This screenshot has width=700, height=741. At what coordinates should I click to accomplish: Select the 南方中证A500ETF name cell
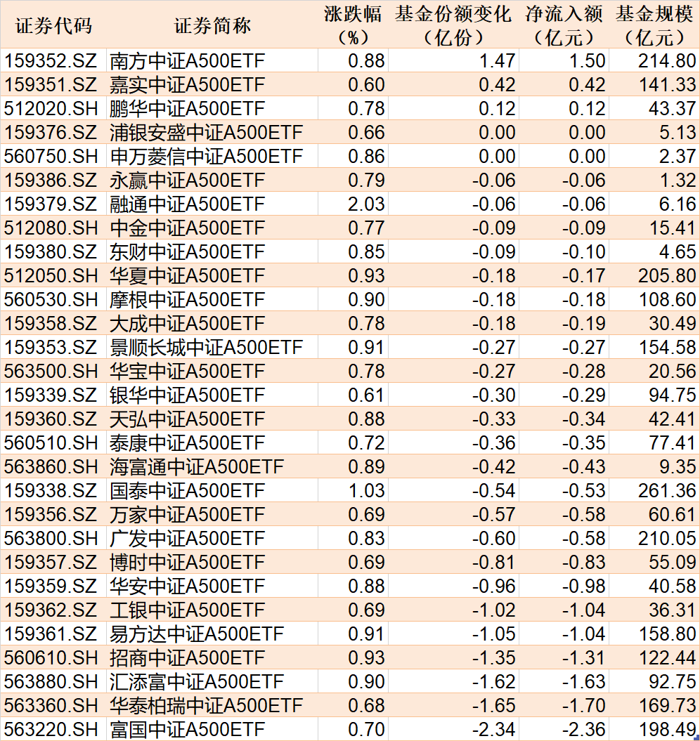[188, 61]
